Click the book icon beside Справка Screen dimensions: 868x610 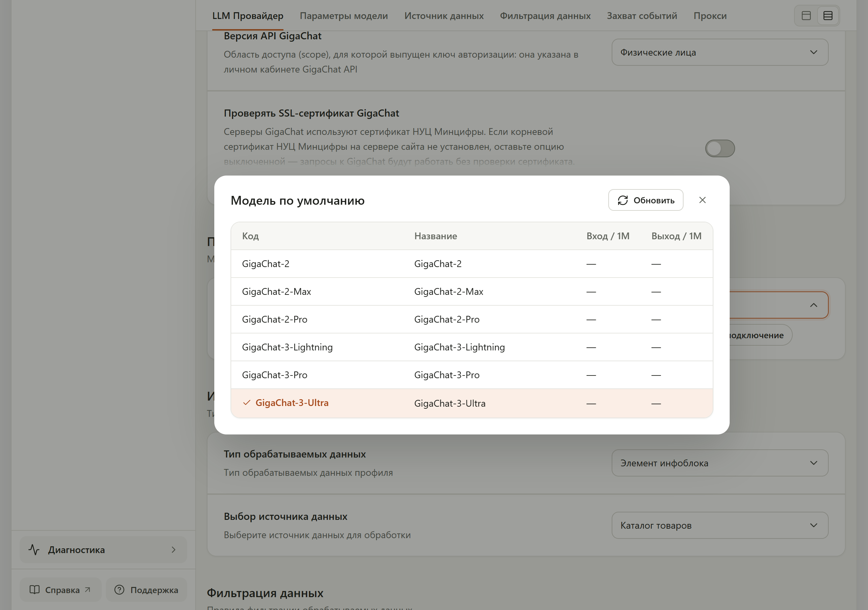click(x=34, y=590)
